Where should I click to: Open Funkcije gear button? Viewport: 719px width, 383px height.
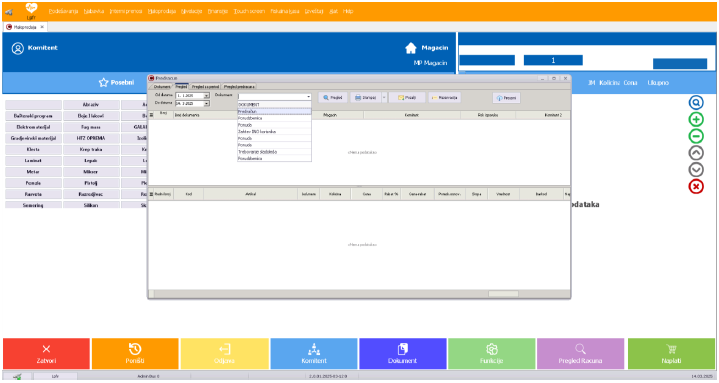click(492, 354)
